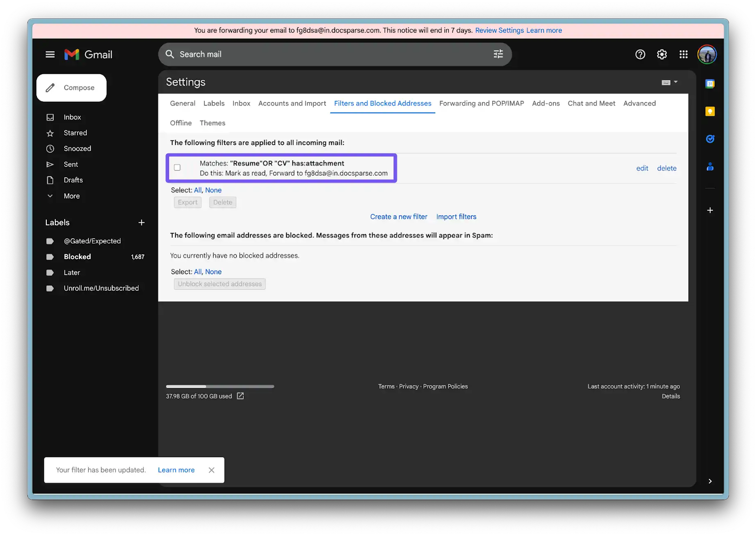Click the Gmail logo
The image size is (756, 536).
pyautogui.click(x=88, y=54)
